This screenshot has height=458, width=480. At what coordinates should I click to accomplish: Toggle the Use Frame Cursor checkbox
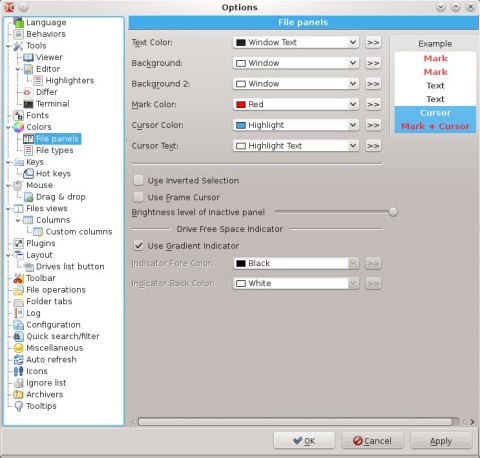point(138,197)
